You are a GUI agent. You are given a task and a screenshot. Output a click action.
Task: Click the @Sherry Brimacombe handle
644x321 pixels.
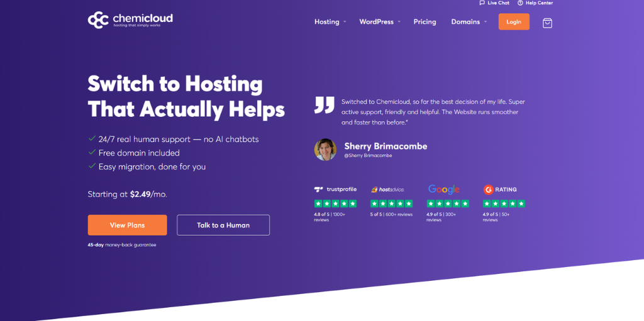[368, 156]
